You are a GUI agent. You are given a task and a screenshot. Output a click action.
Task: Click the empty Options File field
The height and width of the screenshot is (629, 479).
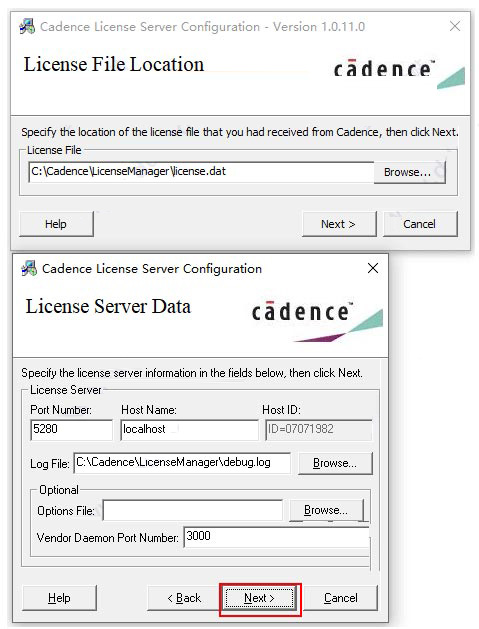193,510
